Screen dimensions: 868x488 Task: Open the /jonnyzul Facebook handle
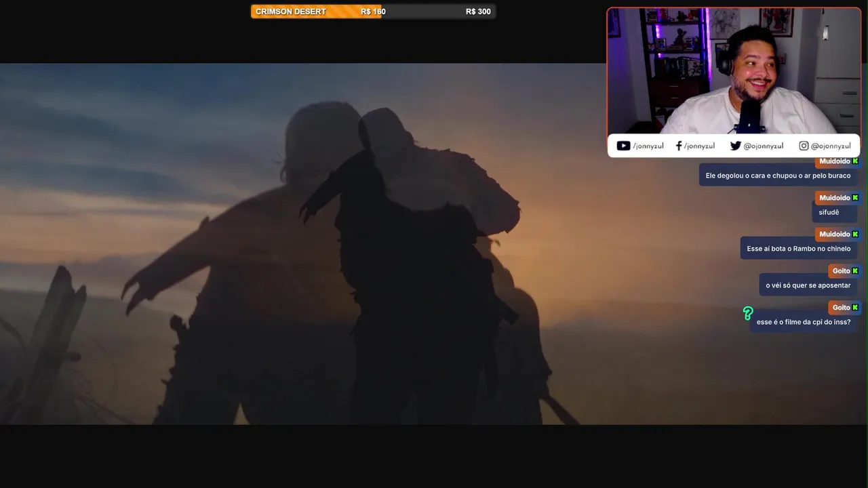pos(699,146)
